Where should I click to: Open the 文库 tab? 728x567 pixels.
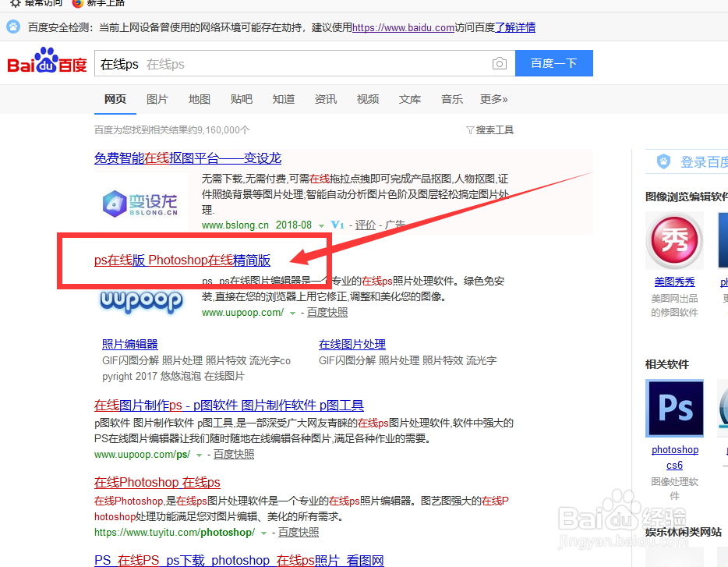pos(410,99)
